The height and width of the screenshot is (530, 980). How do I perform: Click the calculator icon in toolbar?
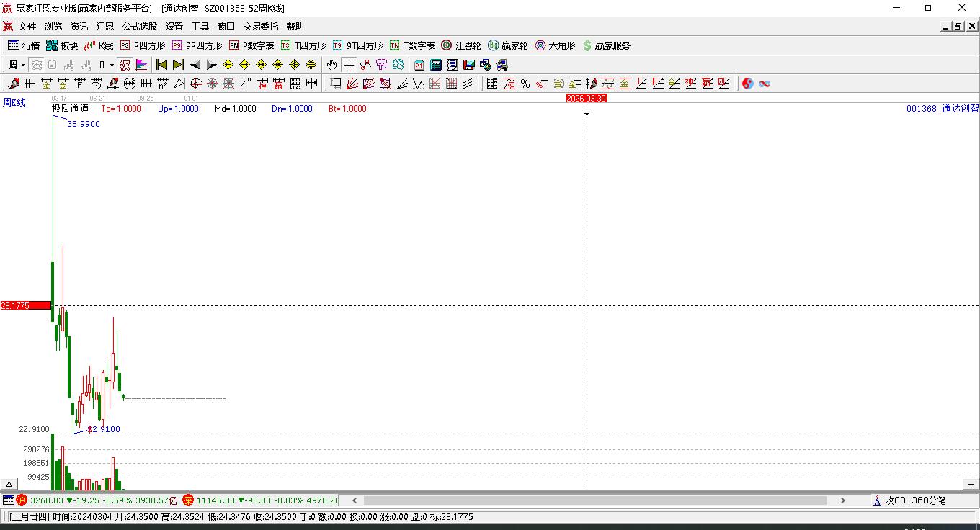(x=435, y=65)
